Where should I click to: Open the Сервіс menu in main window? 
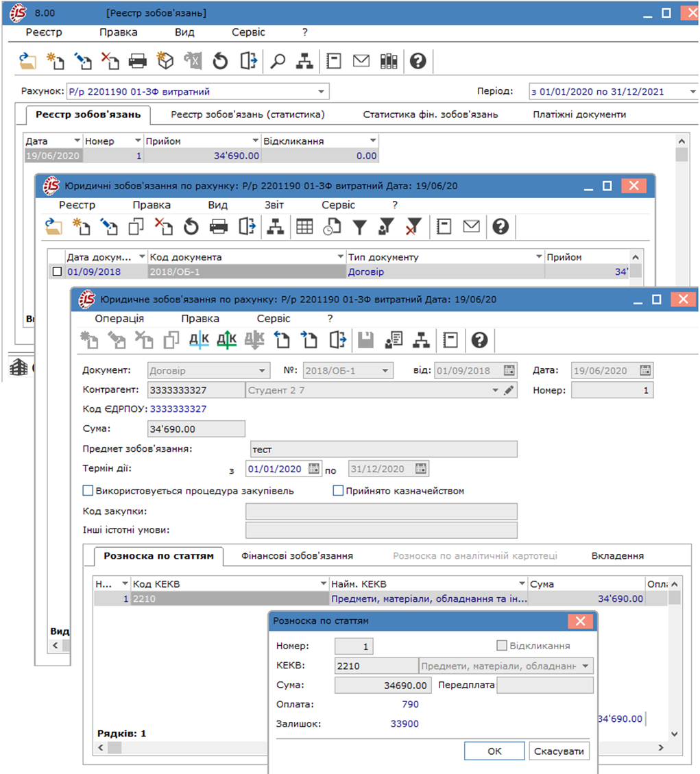coord(248,32)
